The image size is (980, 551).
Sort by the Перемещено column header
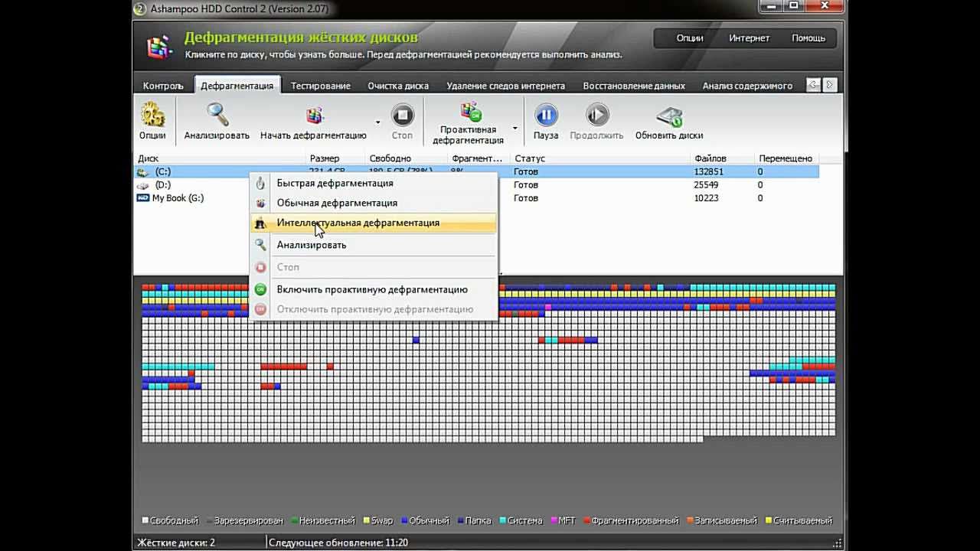[787, 158]
